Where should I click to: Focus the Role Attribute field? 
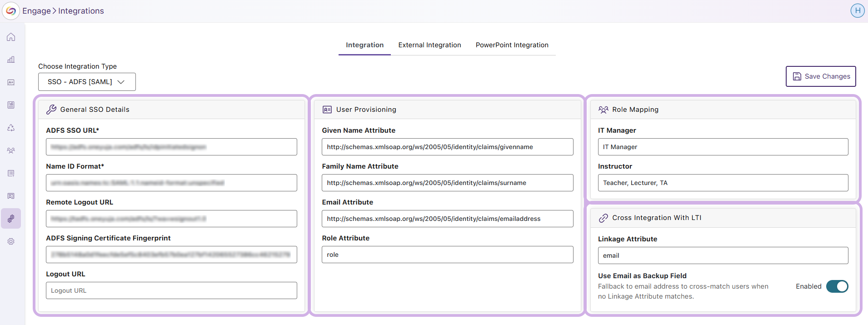[447, 255]
